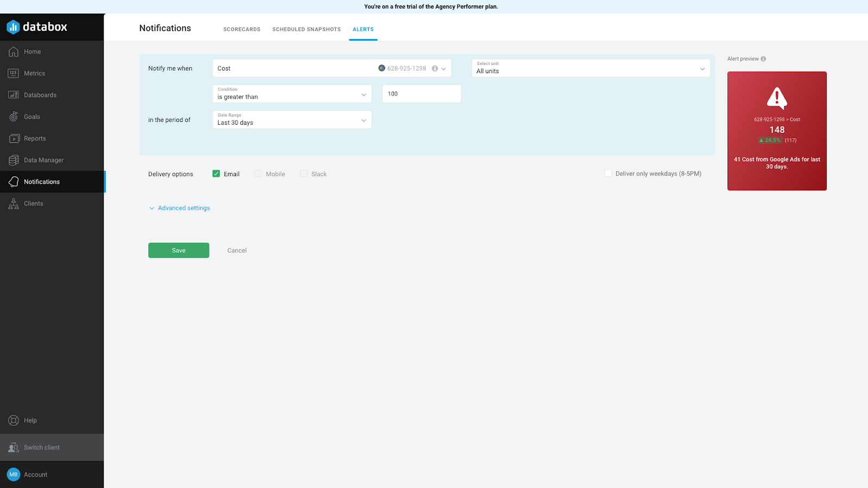Open the Databoards chart icon
Image resolution: width=868 pixels, height=488 pixels.
(14, 95)
